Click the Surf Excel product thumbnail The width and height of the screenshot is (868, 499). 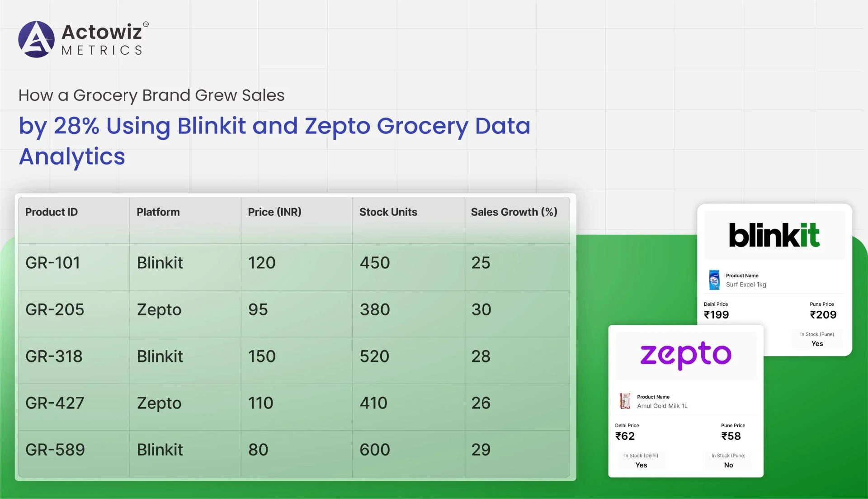[714, 280]
